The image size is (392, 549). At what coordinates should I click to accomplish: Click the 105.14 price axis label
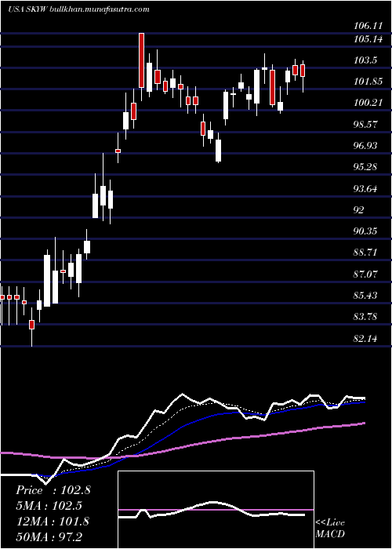pos(367,39)
